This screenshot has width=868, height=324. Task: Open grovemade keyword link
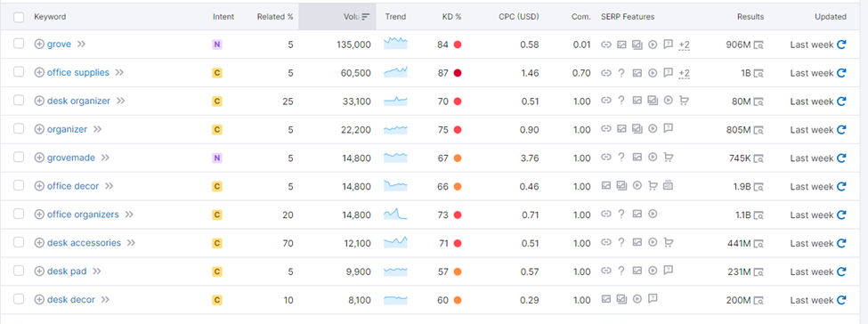tap(71, 158)
